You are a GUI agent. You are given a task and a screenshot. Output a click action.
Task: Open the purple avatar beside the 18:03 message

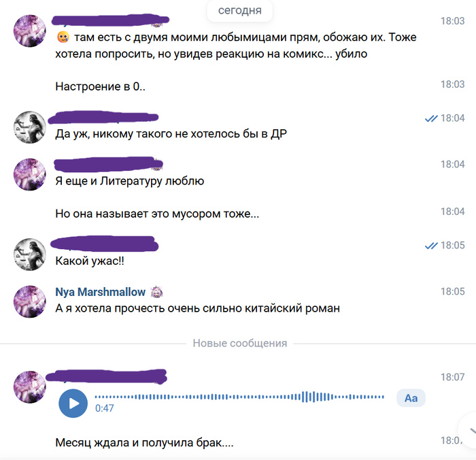pyautogui.click(x=30, y=31)
